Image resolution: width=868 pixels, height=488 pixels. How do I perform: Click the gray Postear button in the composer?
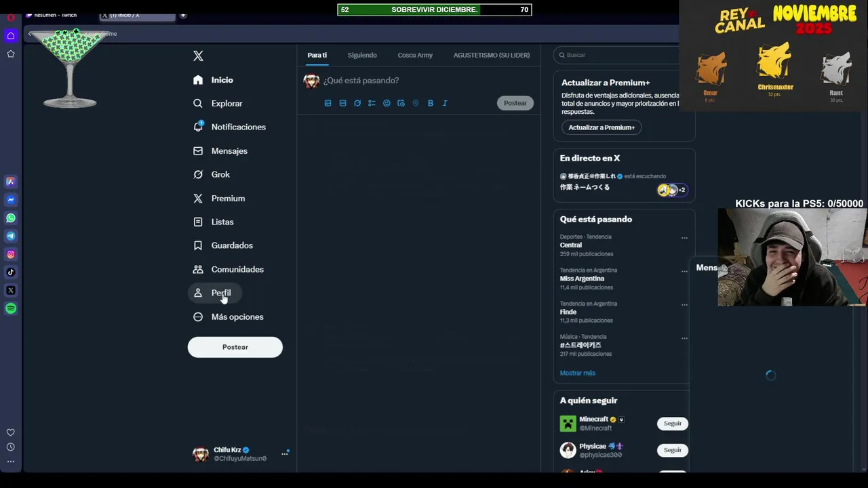(515, 103)
